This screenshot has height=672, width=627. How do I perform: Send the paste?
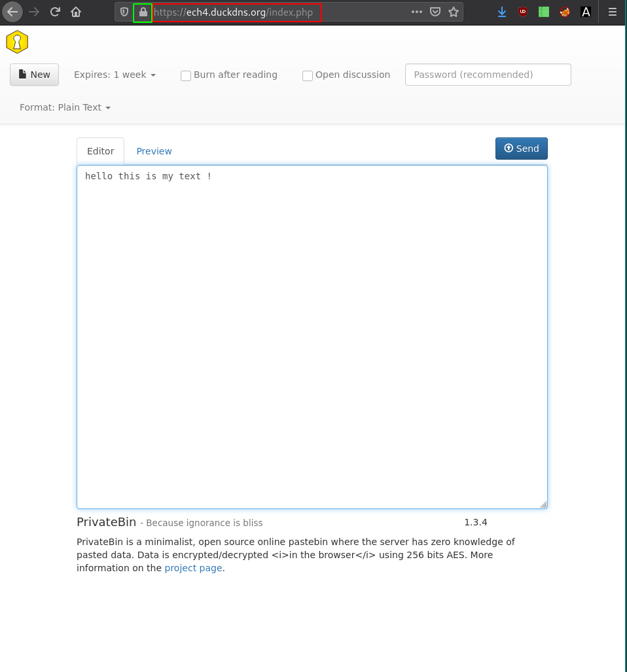tap(522, 149)
